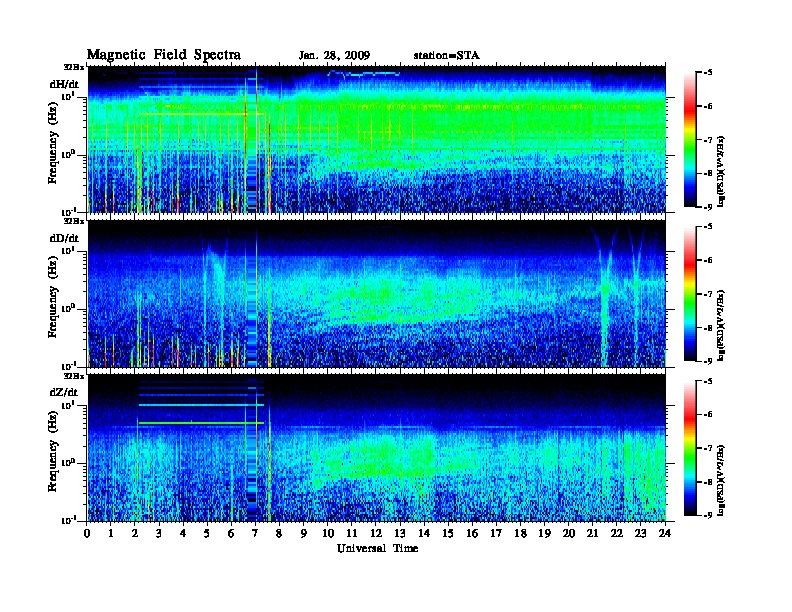Screen dimensions: 792x612
Task: Click hour tick label "14" on time axis
Action: coord(424,533)
